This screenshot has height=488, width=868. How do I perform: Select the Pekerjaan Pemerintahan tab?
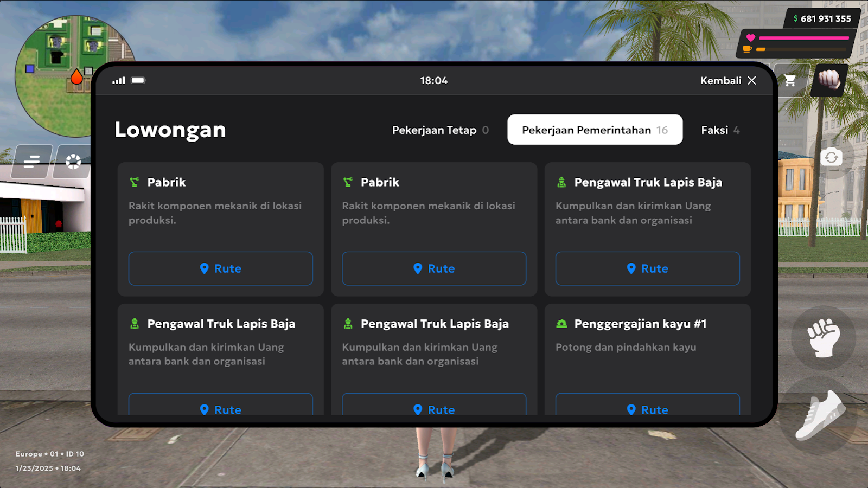[595, 130]
